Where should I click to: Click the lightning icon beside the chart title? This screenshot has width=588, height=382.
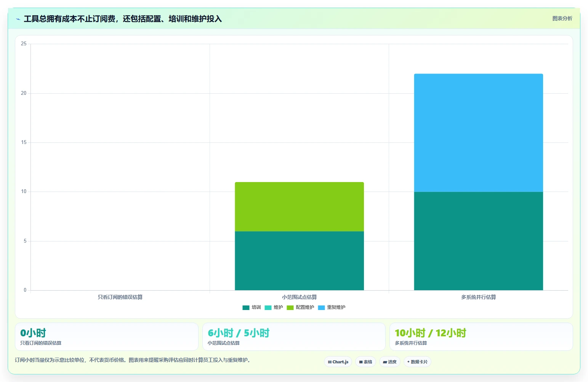point(18,19)
